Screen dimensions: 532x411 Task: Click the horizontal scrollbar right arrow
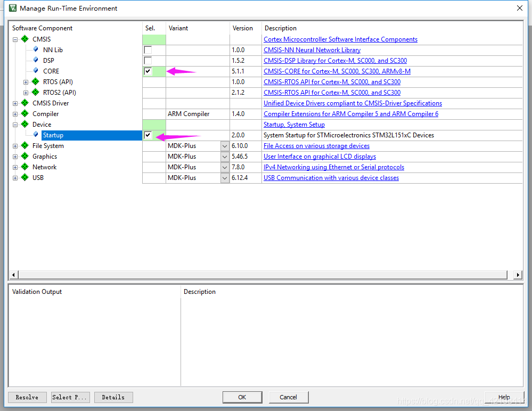coord(518,275)
